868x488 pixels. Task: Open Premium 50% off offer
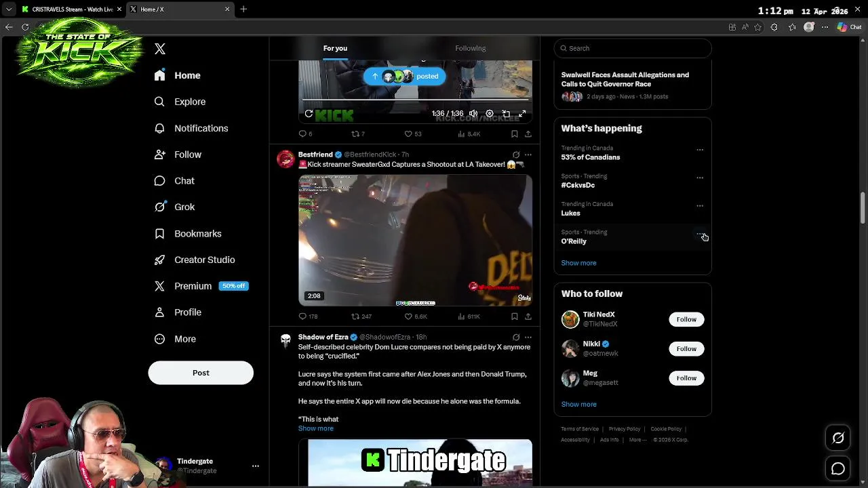tap(201, 286)
